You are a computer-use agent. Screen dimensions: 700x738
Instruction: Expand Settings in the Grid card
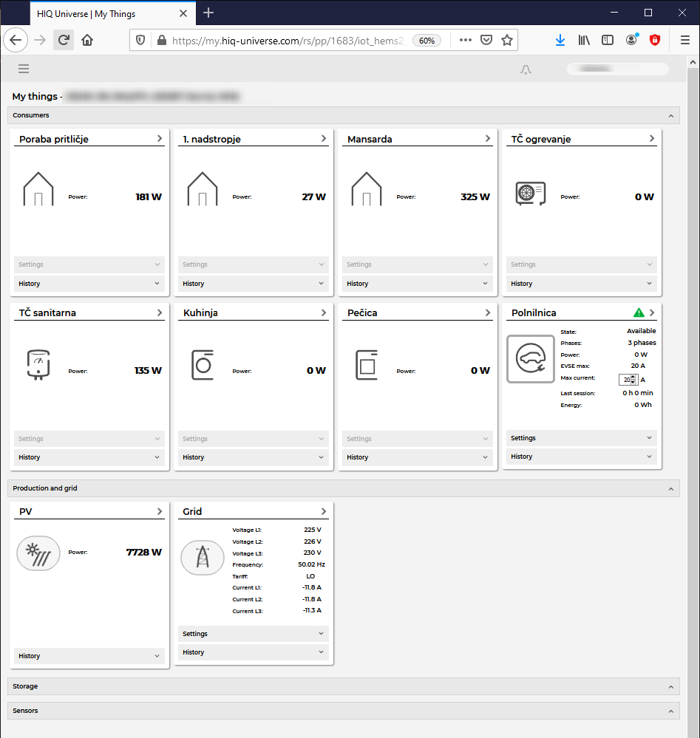(253, 634)
